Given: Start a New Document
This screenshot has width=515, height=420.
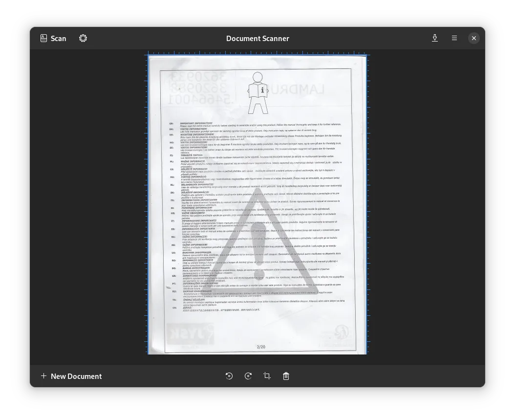Looking at the screenshot, I should tap(71, 376).
